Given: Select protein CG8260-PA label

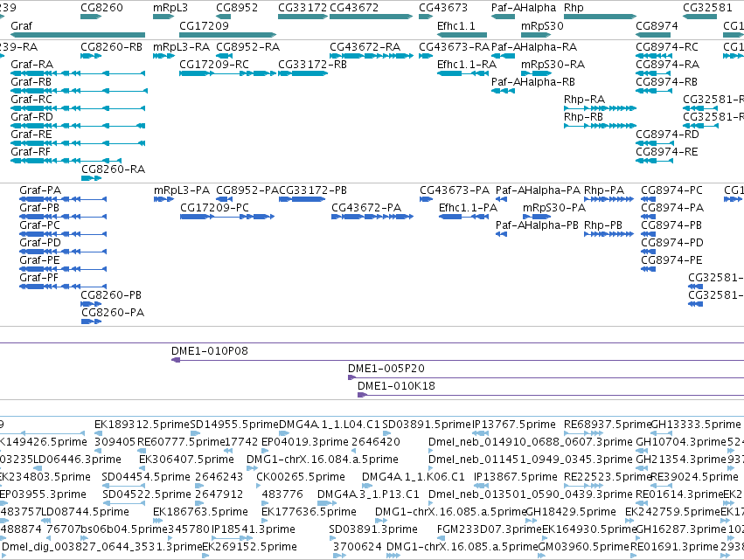Looking at the screenshot, I should pyautogui.click(x=113, y=313).
